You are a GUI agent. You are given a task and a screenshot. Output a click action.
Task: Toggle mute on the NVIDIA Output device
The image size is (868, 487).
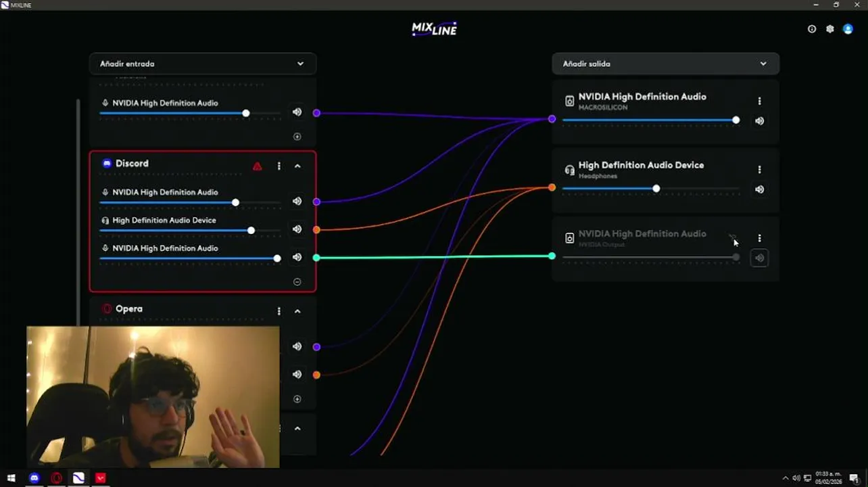[759, 258]
